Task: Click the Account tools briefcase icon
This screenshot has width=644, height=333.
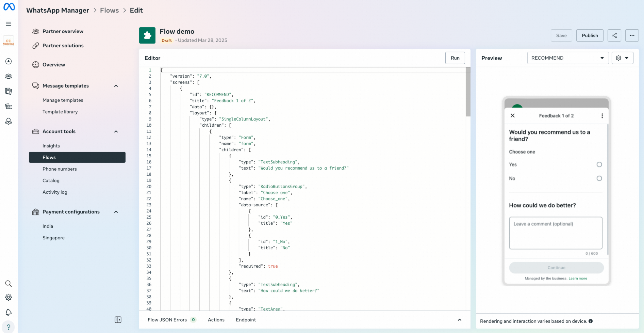Action: click(36, 131)
